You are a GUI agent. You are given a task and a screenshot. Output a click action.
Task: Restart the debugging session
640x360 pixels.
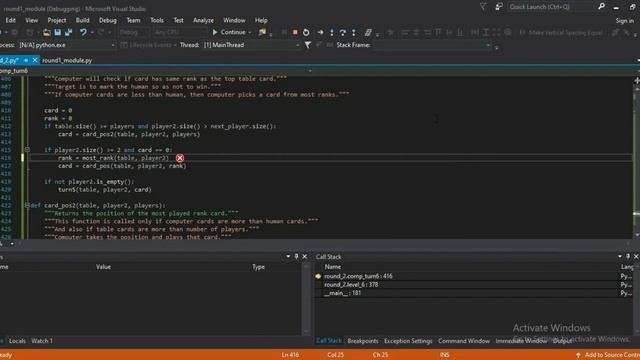click(x=306, y=32)
